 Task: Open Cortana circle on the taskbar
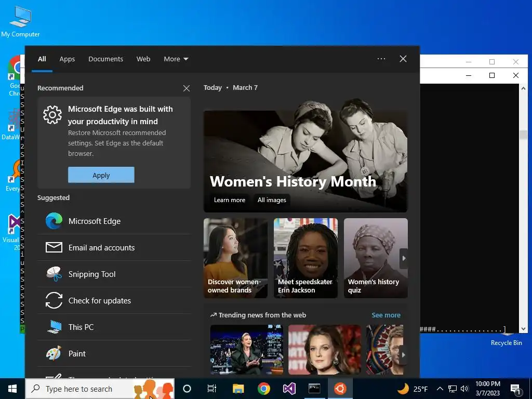[187, 389]
